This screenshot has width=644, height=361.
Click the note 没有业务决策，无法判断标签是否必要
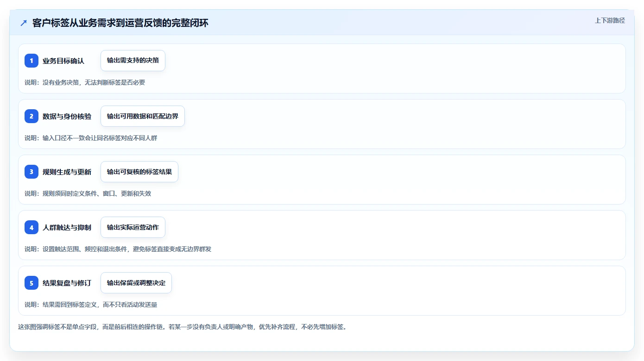pos(85,82)
